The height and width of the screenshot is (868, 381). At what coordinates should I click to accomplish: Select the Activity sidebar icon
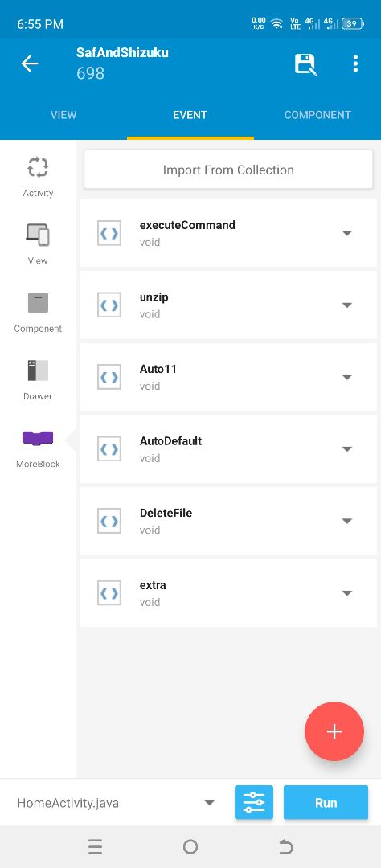pyautogui.click(x=39, y=167)
